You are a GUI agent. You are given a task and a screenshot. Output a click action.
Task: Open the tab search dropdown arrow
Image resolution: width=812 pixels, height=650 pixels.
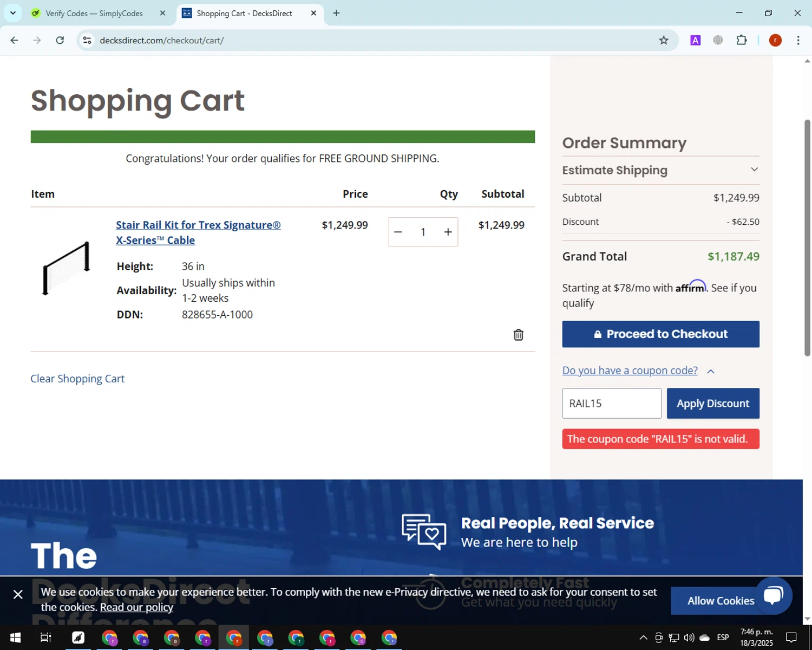click(x=12, y=13)
